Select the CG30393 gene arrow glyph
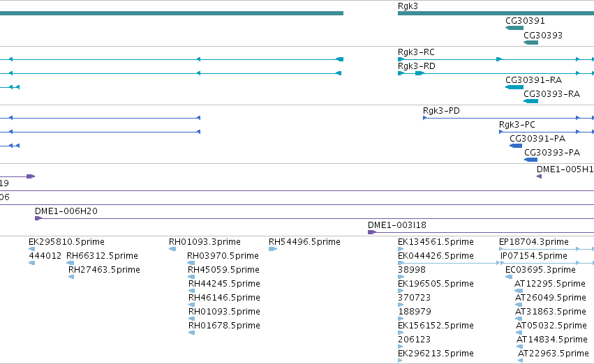The width and height of the screenshot is (594, 364). click(530, 43)
